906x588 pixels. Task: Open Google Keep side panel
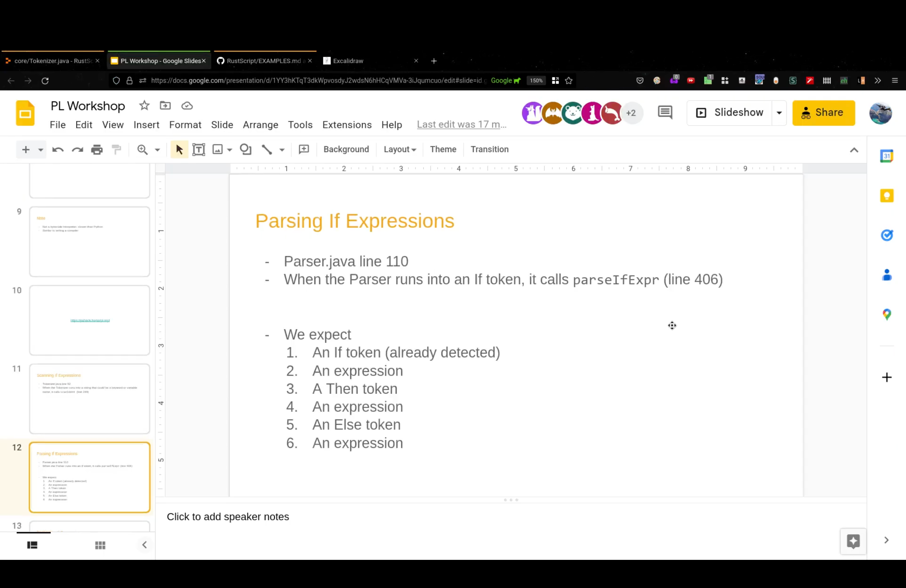(887, 196)
